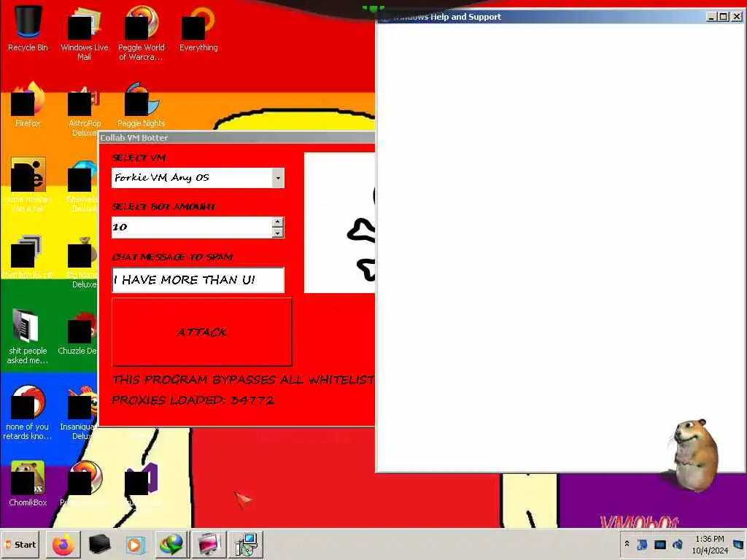The width and height of the screenshot is (747, 560).
Task: Click the Show Desktop tray button
Action: pos(738,544)
